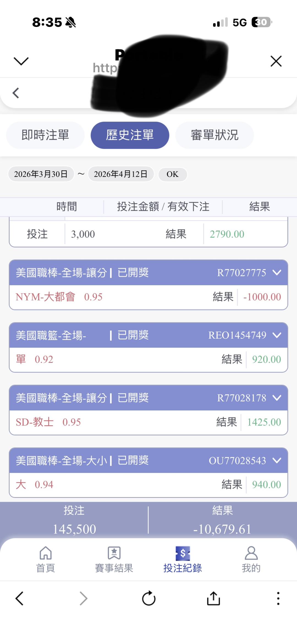Tap the 投注紀錄 betting record icon
297x644 pixels.
(183, 553)
